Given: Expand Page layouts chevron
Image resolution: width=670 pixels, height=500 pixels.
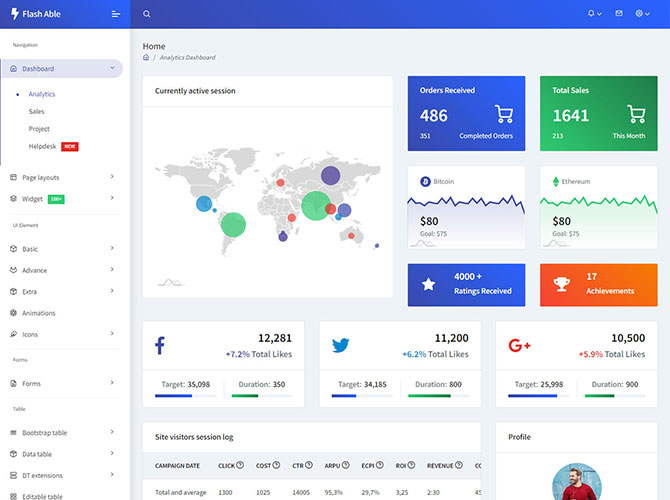Looking at the screenshot, I should click(112, 176).
